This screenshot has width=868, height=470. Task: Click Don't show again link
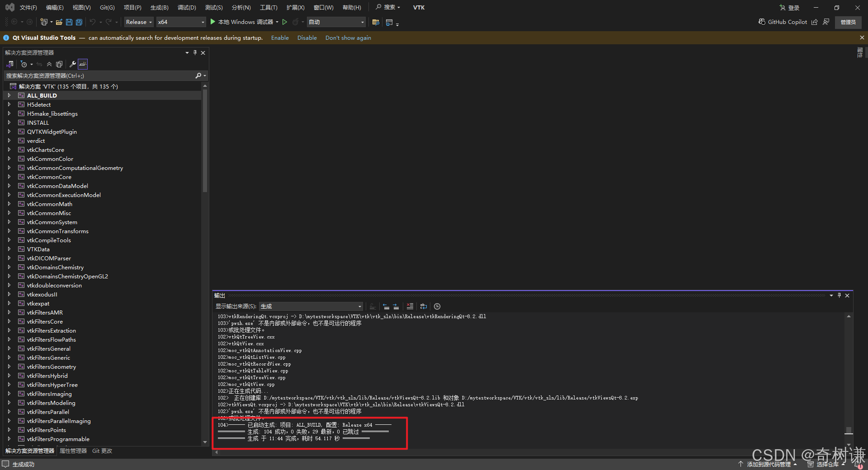coord(348,38)
